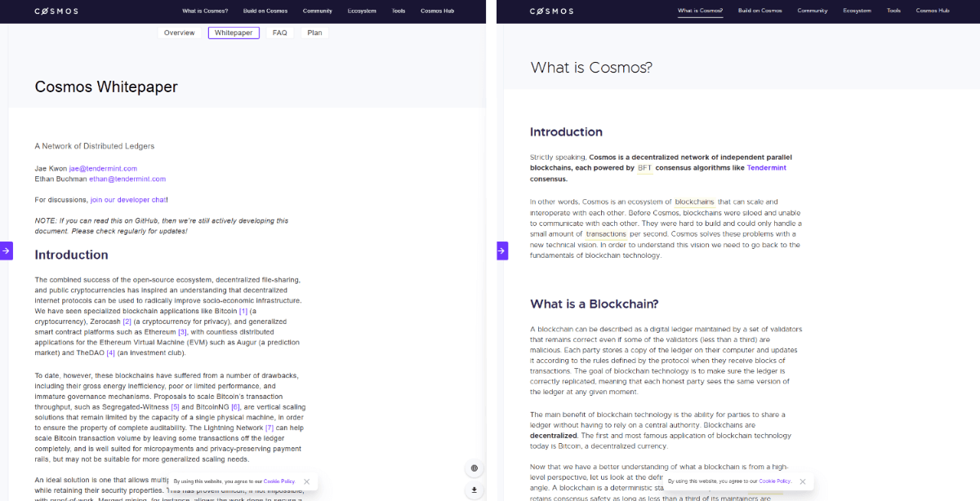This screenshot has height=501, width=980.
Task: Switch to the FAQ tab
Action: click(x=279, y=33)
